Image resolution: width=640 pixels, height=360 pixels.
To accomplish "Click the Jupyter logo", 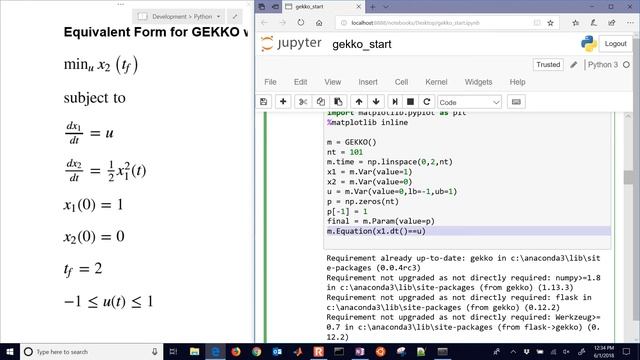I will (x=291, y=43).
